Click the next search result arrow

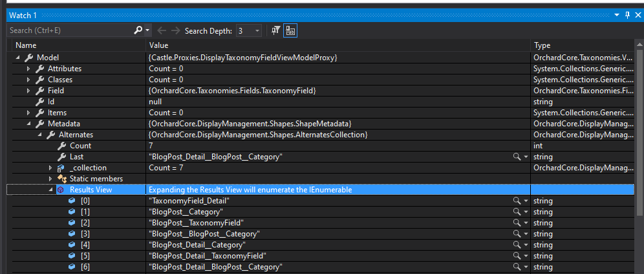tap(175, 30)
